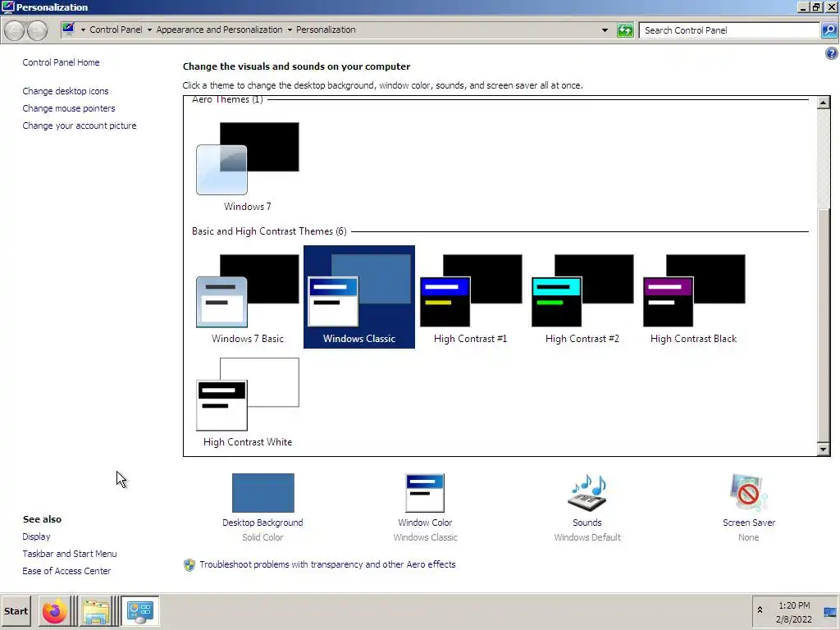Screen dimensions: 840x630
Task: Expand dropdown arrow after Control Panel breadcrumb
Action: pyautogui.click(x=149, y=30)
